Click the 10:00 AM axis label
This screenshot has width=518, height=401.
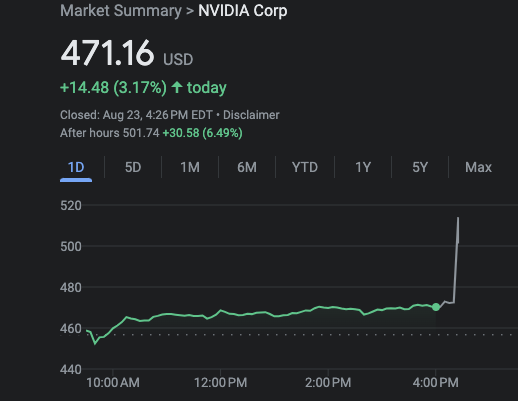click(113, 383)
